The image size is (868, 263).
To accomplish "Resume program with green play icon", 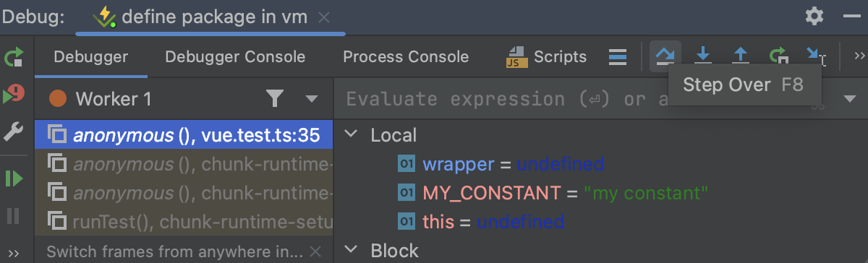I will (x=14, y=178).
